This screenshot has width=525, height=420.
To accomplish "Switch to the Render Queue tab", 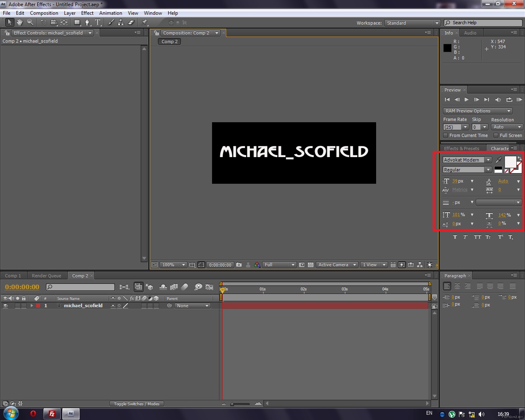I will coord(46,276).
